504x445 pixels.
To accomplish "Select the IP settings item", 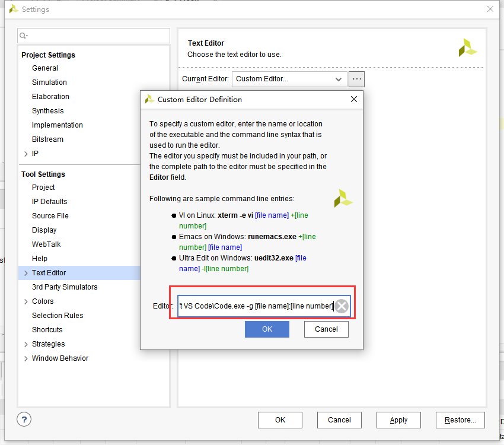I will [x=35, y=154].
